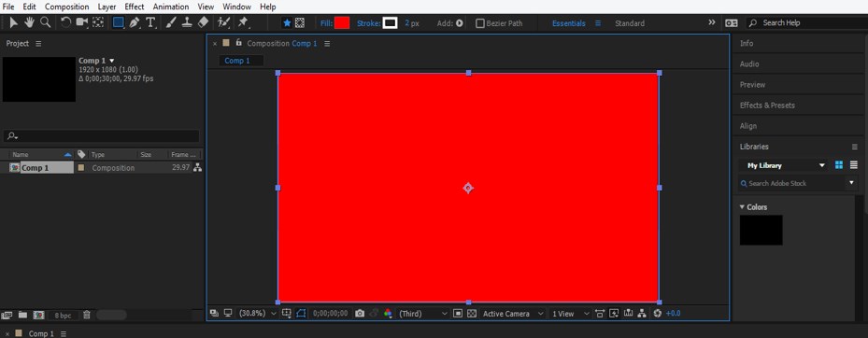Delete selected project item with trash icon
Image resolution: width=868 pixels, height=338 pixels.
point(87,315)
